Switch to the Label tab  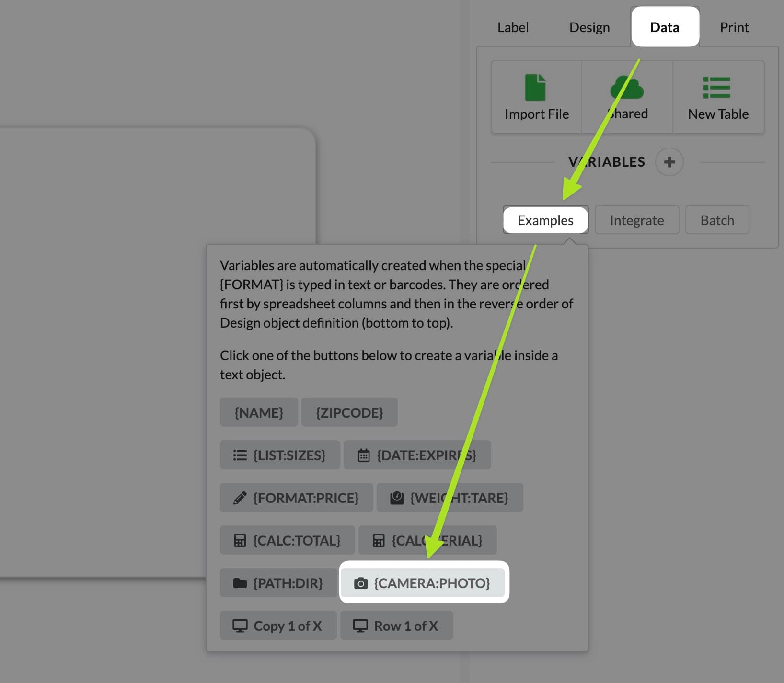coord(513,27)
